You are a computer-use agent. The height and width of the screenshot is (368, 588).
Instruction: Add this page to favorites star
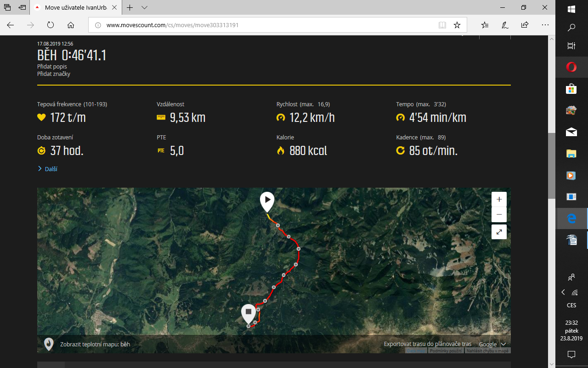point(457,25)
